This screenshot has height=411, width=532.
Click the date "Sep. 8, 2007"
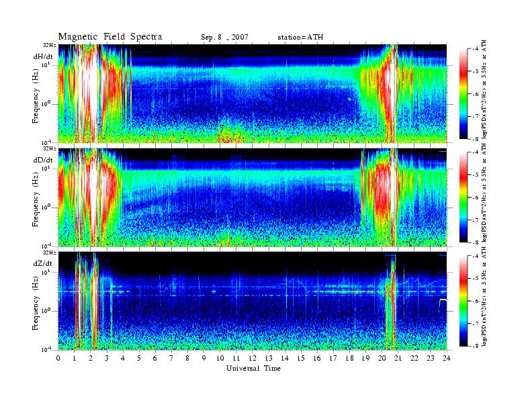(x=224, y=38)
